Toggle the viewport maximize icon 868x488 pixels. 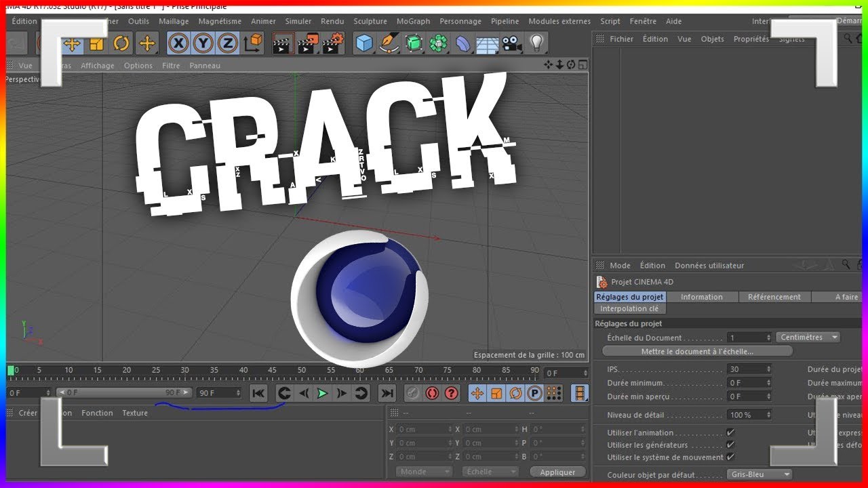tap(583, 64)
